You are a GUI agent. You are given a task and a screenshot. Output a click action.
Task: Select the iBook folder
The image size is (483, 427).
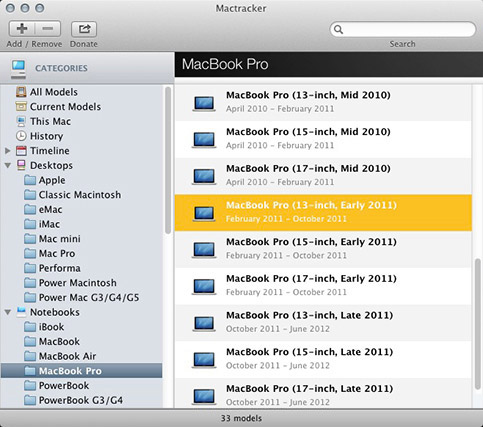click(81, 327)
